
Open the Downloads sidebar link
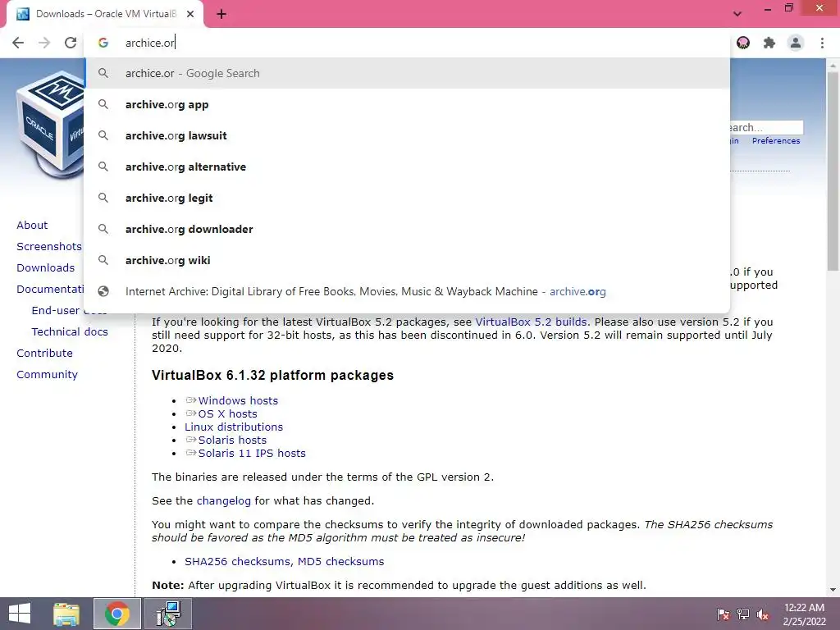46,268
